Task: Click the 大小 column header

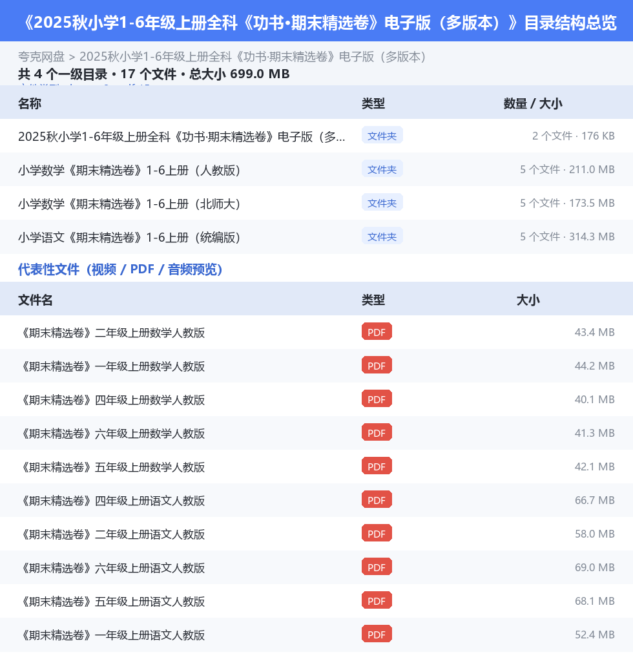Action: pyautogui.click(x=528, y=300)
